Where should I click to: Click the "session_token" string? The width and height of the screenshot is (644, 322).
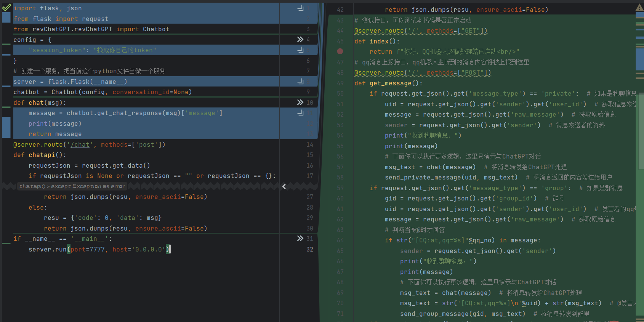point(57,50)
